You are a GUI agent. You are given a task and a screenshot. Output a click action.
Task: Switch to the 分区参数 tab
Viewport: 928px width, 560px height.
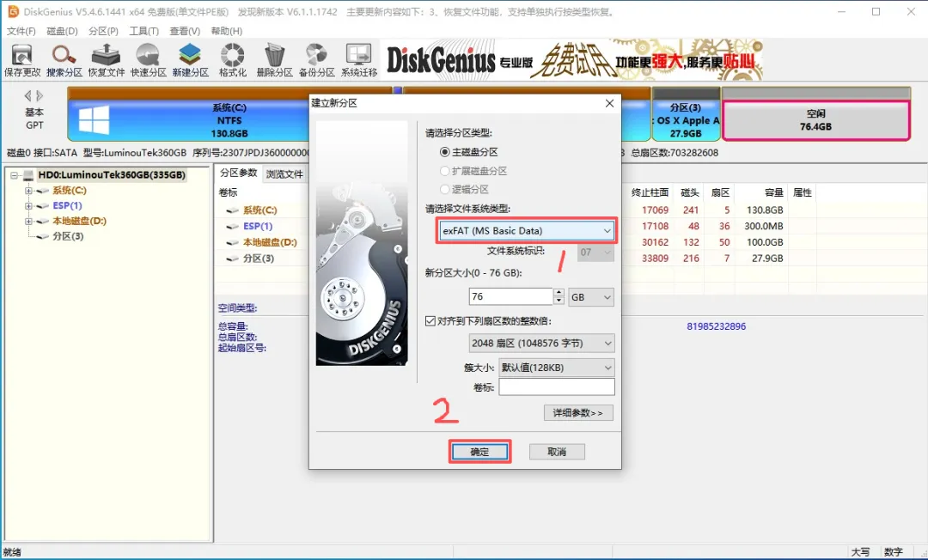tap(239, 173)
